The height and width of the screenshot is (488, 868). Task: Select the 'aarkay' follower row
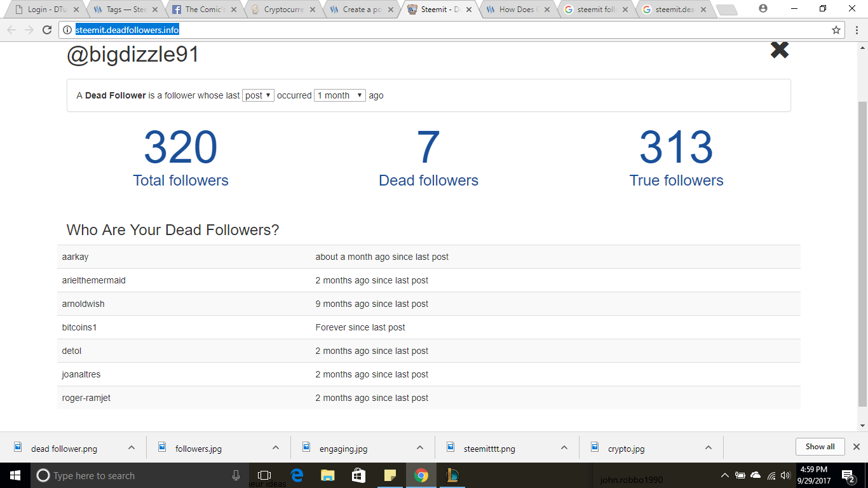pyautogui.click(x=429, y=257)
